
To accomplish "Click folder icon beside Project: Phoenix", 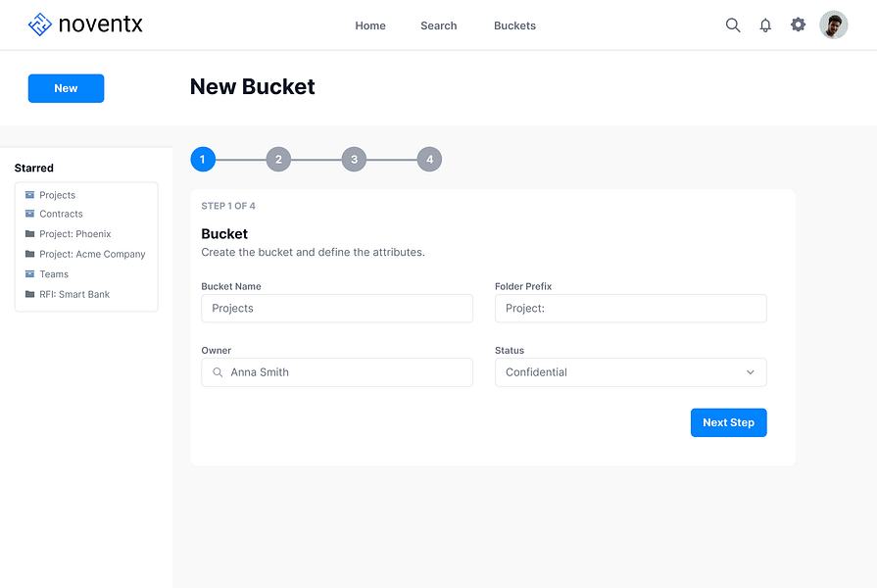I will click(x=29, y=234).
